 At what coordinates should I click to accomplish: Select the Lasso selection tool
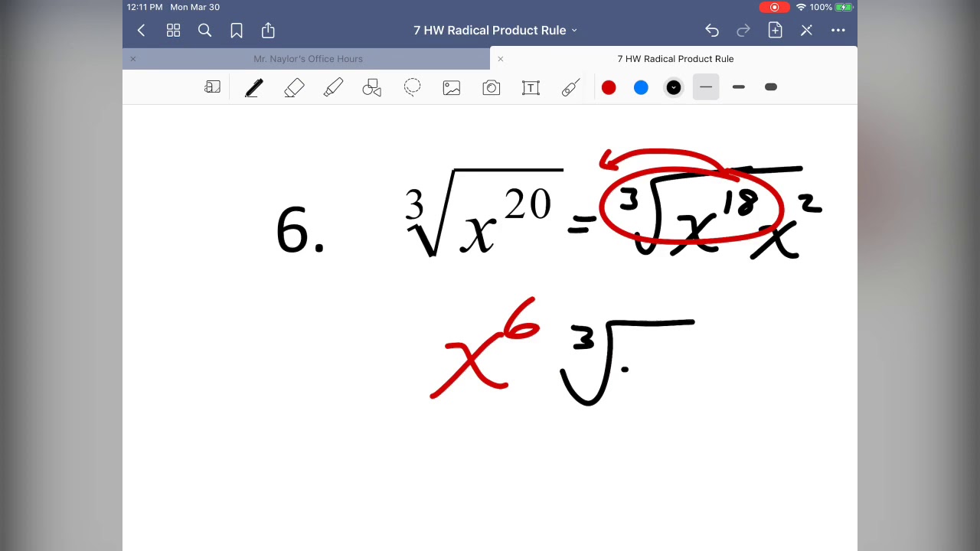pos(412,87)
